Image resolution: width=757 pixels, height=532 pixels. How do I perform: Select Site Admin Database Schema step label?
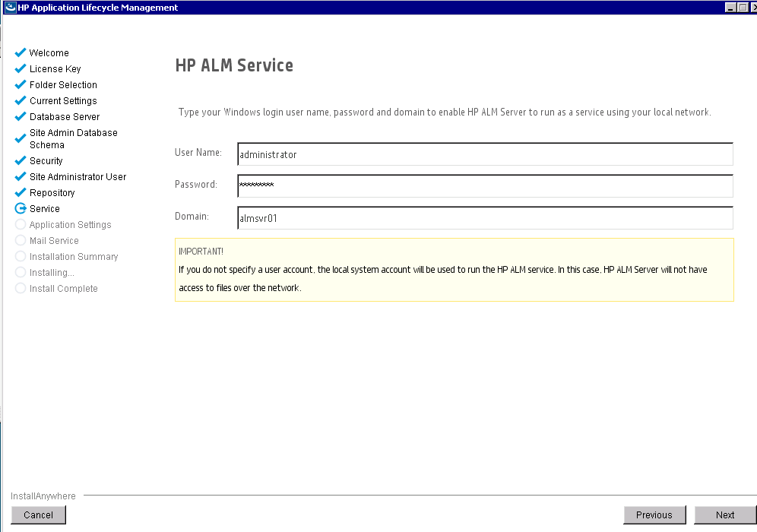pyautogui.click(x=74, y=138)
